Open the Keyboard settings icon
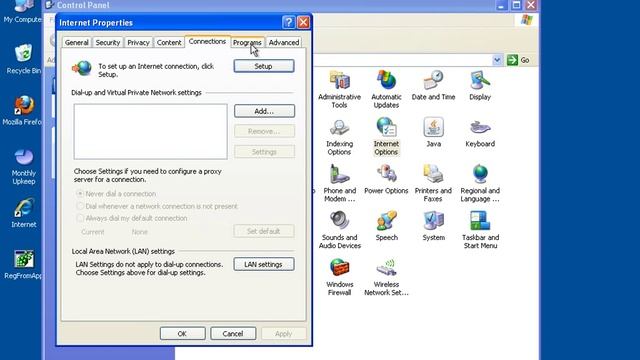The width and height of the screenshot is (640, 360). [x=480, y=133]
